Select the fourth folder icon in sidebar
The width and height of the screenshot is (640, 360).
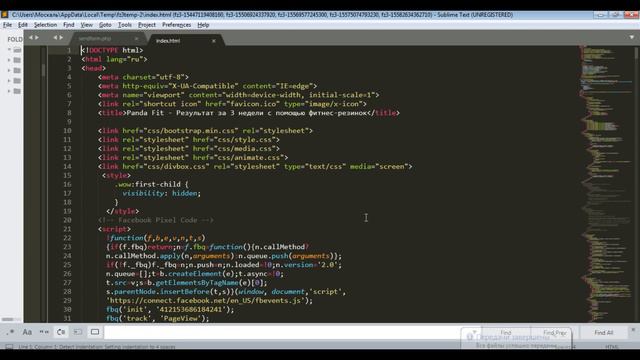click(x=17, y=80)
